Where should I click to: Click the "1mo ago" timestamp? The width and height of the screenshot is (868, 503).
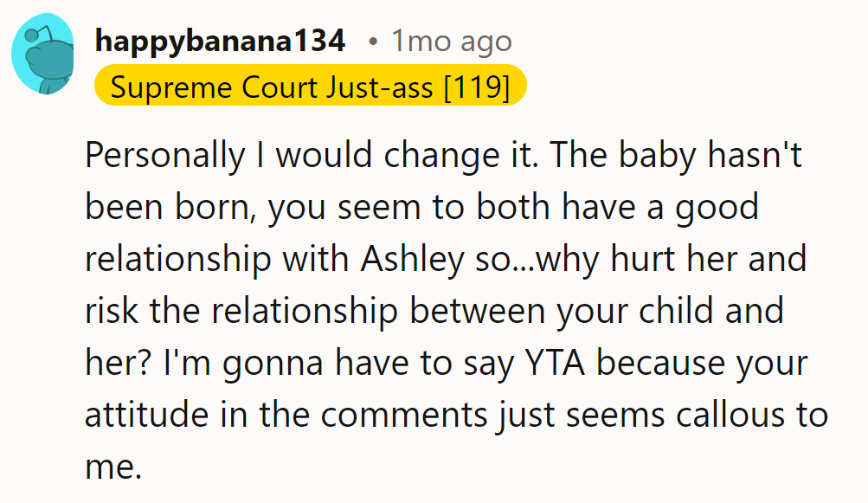tap(451, 41)
